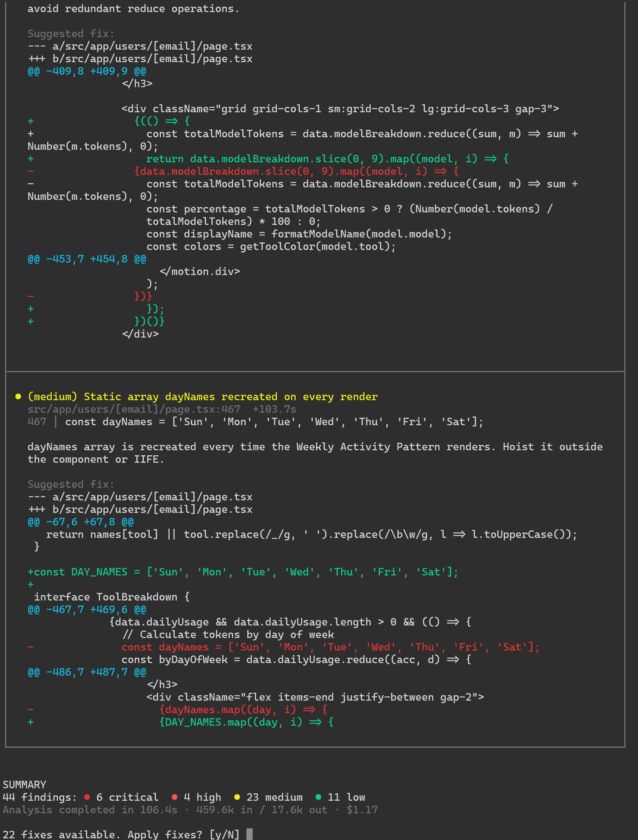Click the removed red line "{dayNames.map((day, i) => {"
Screen dimensions: 638x840
click(x=243, y=709)
